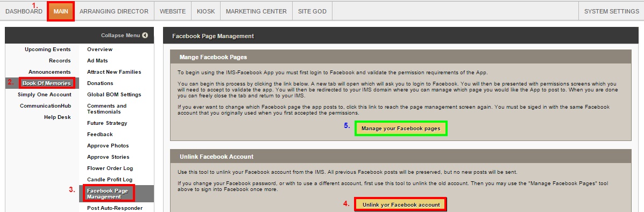Click Unlink your Facebook account button
Screen dimensions: 644x212
pos(401,204)
